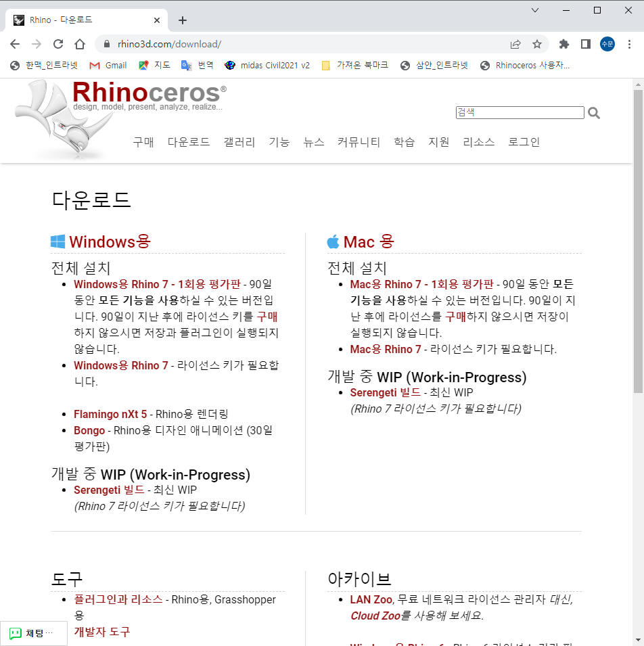This screenshot has width=644, height=646.
Task: Click the vertical scrollbar thumb
Action: pos(638,241)
